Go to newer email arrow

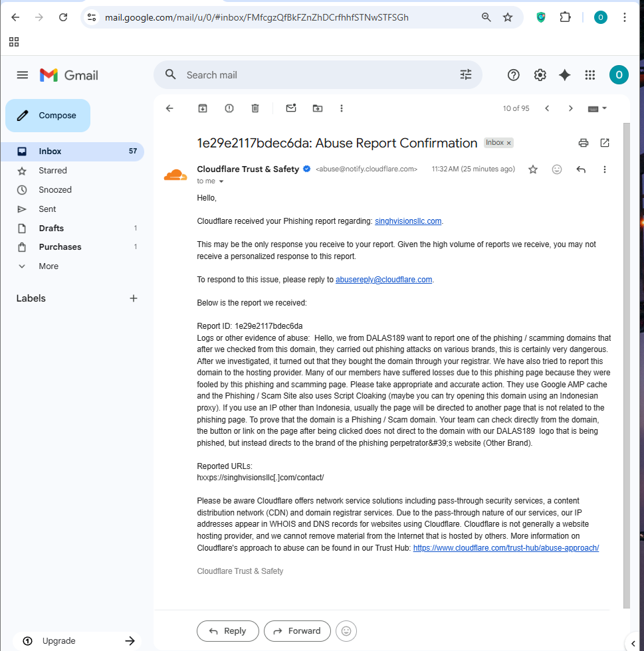[x=547, y=108]
